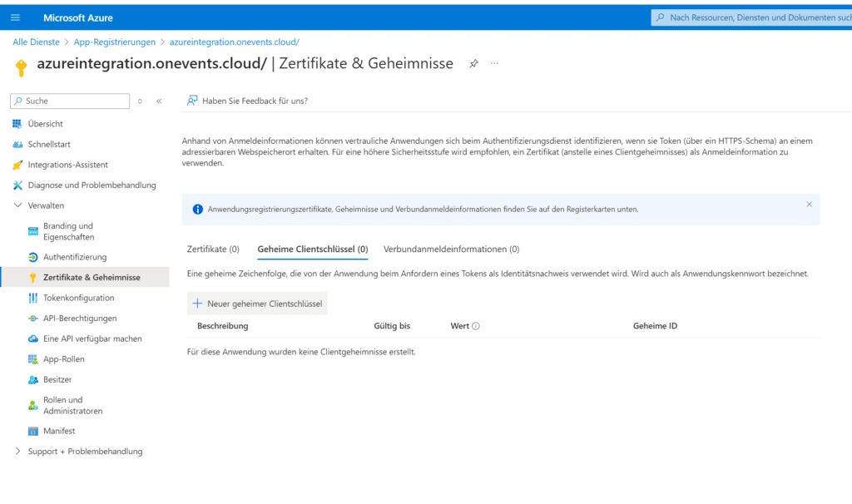Viewport: 852px width, 504px height.
Task: Pin this blade using the pin icon
Action: click(x=473, y=64)
